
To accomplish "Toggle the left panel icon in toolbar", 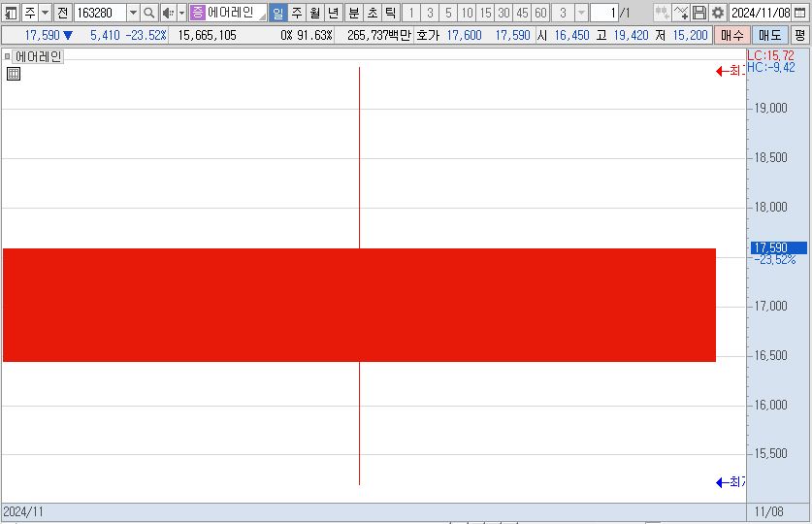I will [11, 13].
